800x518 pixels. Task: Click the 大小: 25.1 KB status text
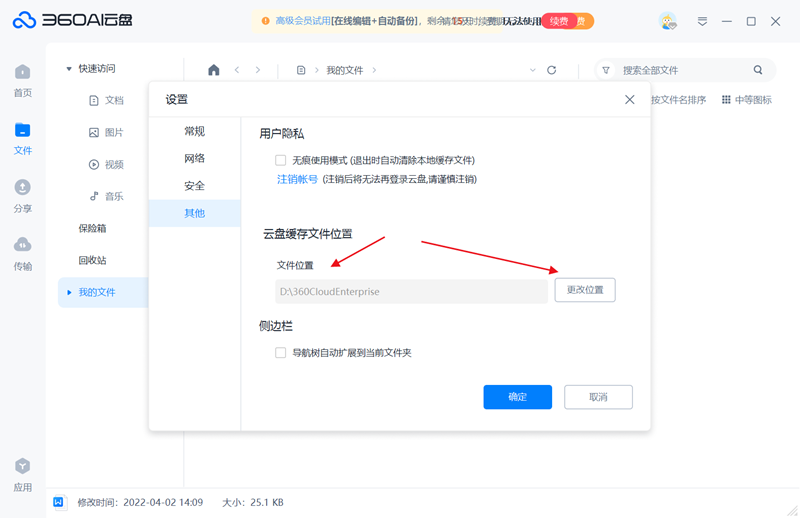click(253, 503)
